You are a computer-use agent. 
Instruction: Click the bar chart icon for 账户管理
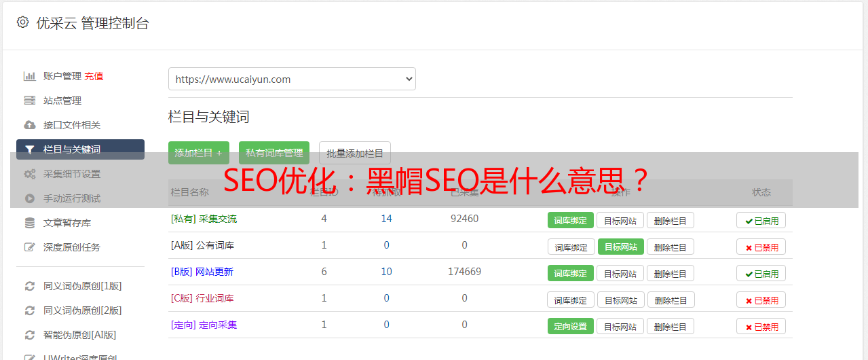click(x=29, y=76)
